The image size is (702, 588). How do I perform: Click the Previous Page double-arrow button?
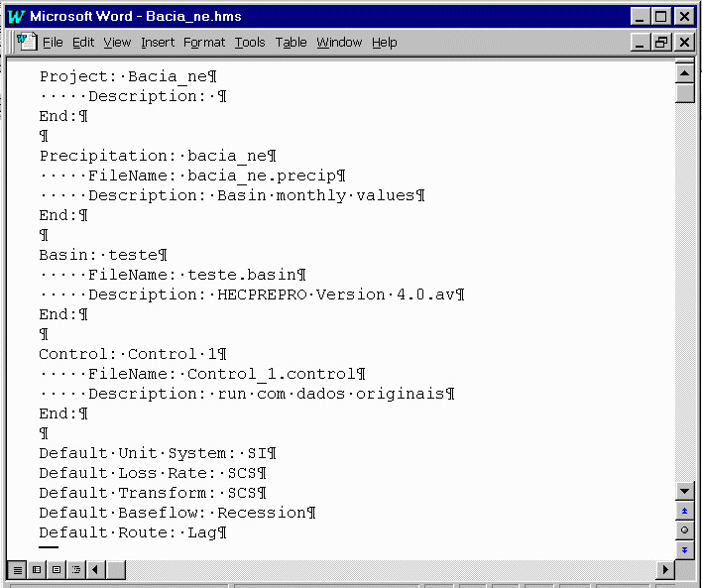[x=684, y=511]
